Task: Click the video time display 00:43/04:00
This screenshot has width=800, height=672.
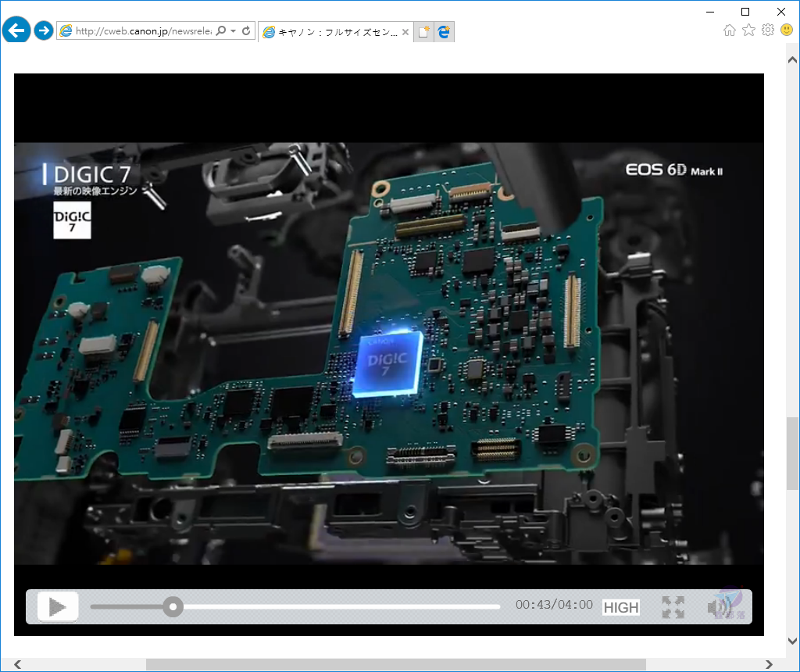Action: pos(554,605)
